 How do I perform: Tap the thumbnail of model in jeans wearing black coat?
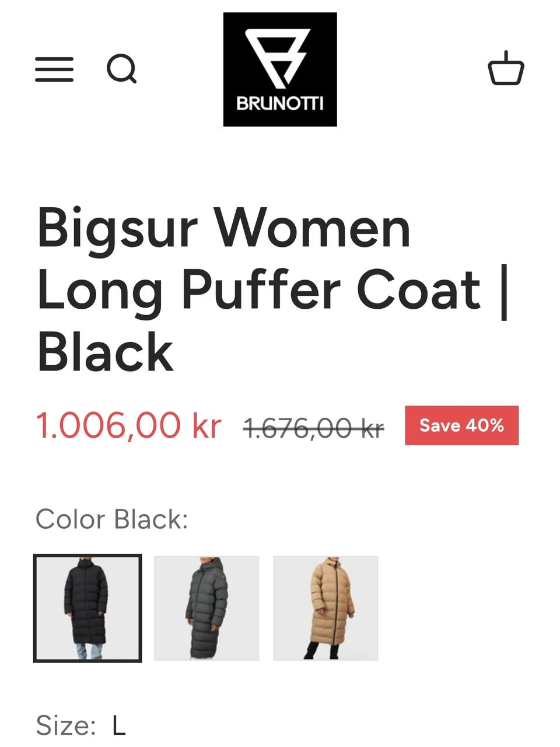tap(87, 608)
